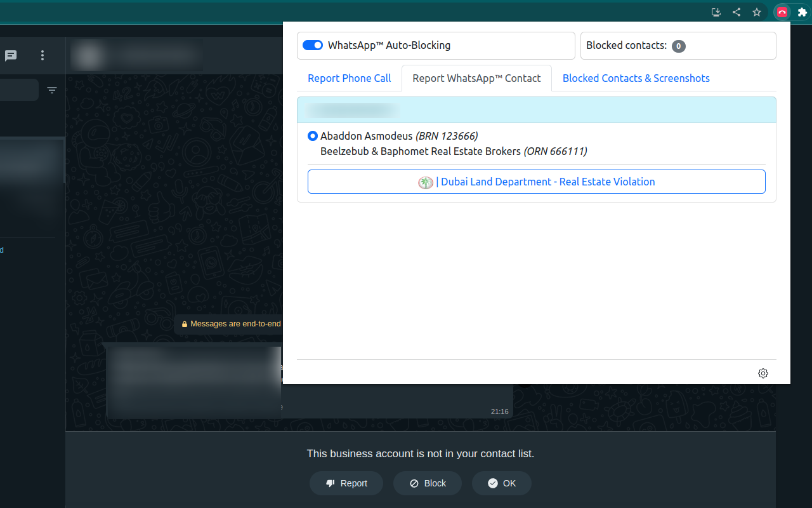Click OK on the contact notice
The image size is (812, 508).
pyautogui.click(x=502, y=483)
